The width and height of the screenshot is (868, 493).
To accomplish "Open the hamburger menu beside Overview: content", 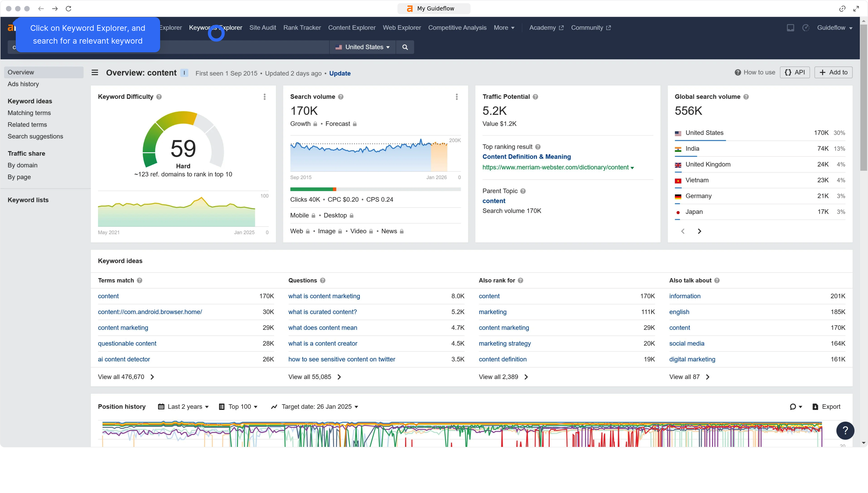I will (x=95, y=72).
